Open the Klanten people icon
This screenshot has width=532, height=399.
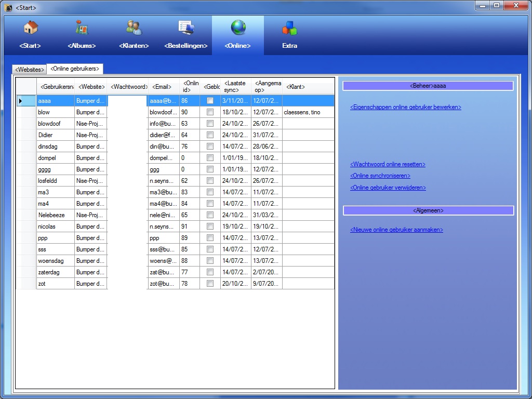[134, 28]
